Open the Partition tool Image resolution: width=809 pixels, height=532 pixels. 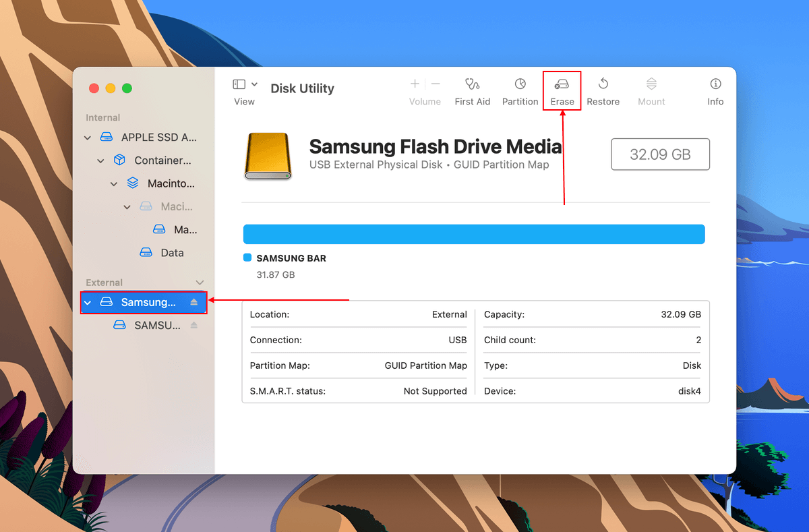coord(520,91)
